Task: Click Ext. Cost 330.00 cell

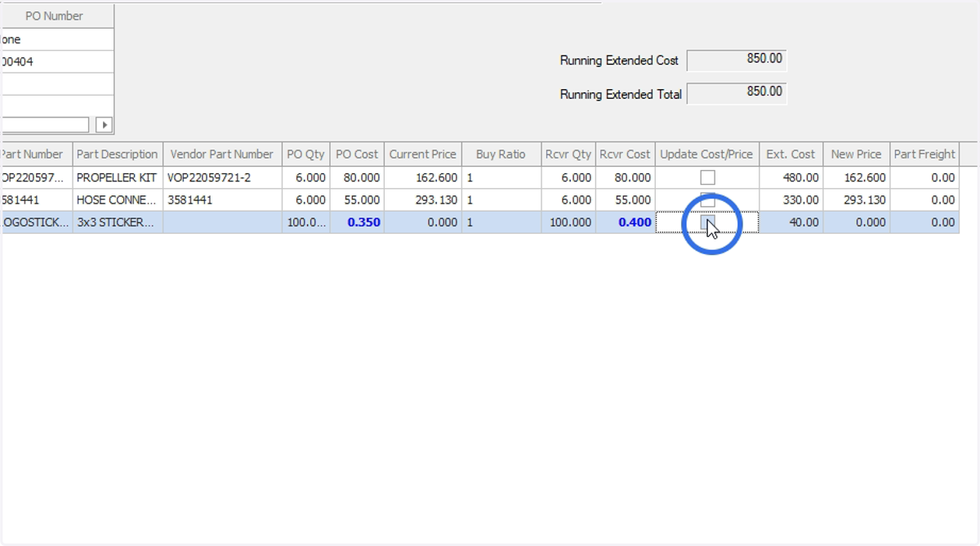Action: 791,199
